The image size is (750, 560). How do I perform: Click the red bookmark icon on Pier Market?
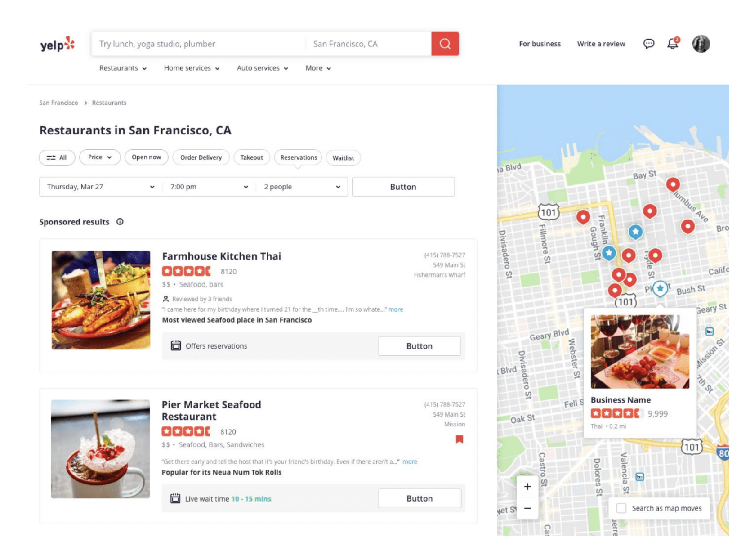(459, 439)
